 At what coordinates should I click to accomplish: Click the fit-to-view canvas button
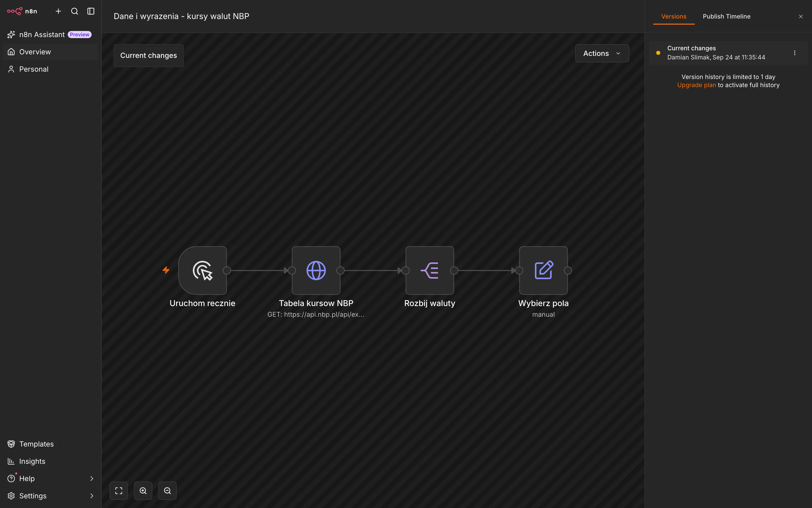pyautogui.click(x=119, y=490)
